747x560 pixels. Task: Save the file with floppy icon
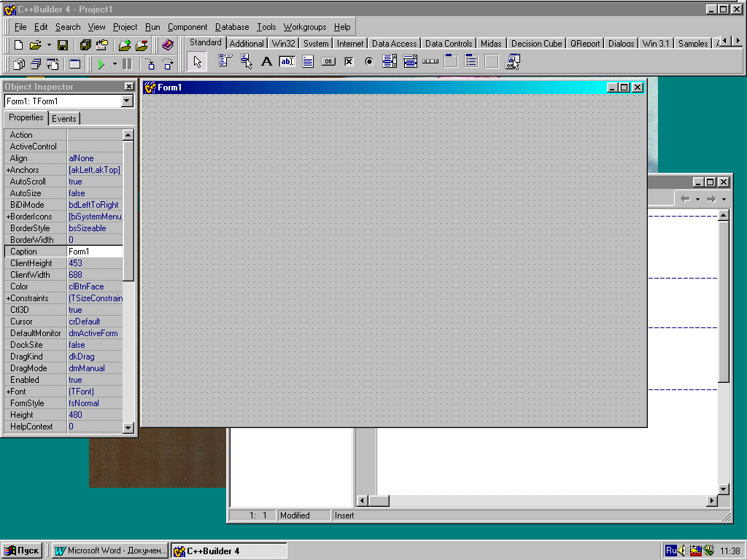tap(63, 45)
